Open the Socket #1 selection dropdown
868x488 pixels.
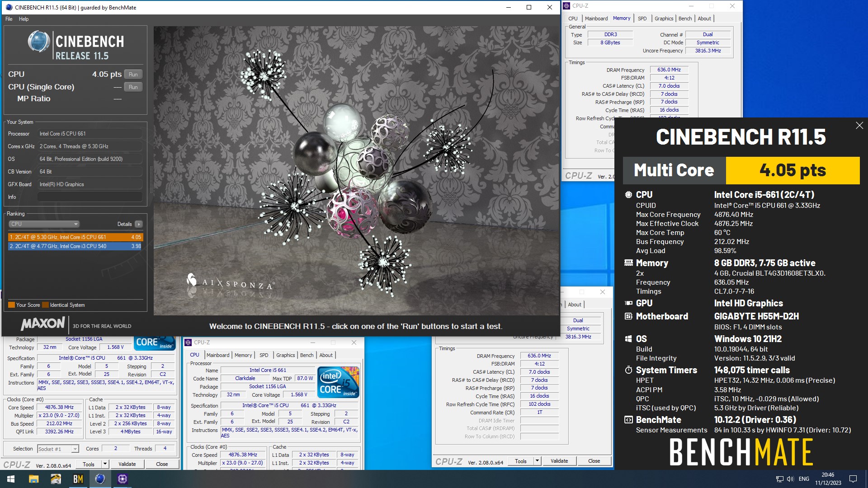coord(58,449)
